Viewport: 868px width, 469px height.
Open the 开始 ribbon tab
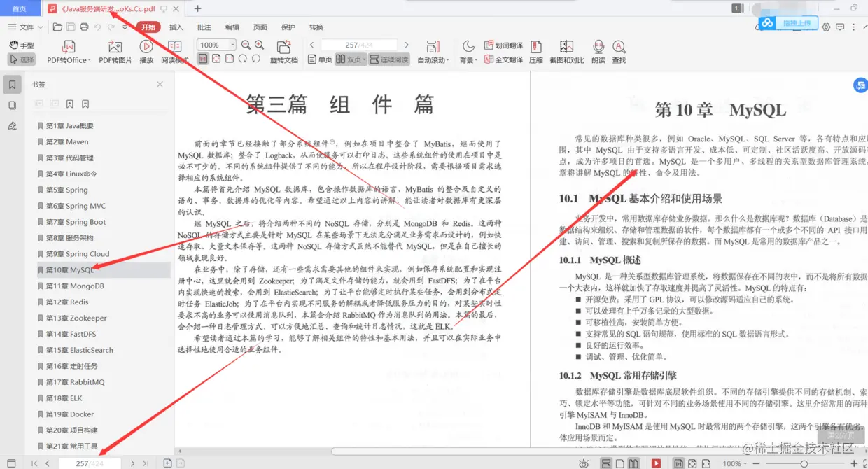[149, 27]
